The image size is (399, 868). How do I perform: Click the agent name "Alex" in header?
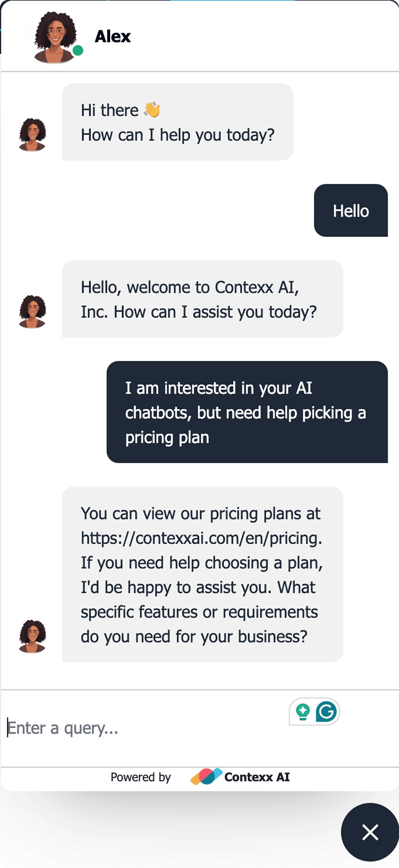(113, 36)
